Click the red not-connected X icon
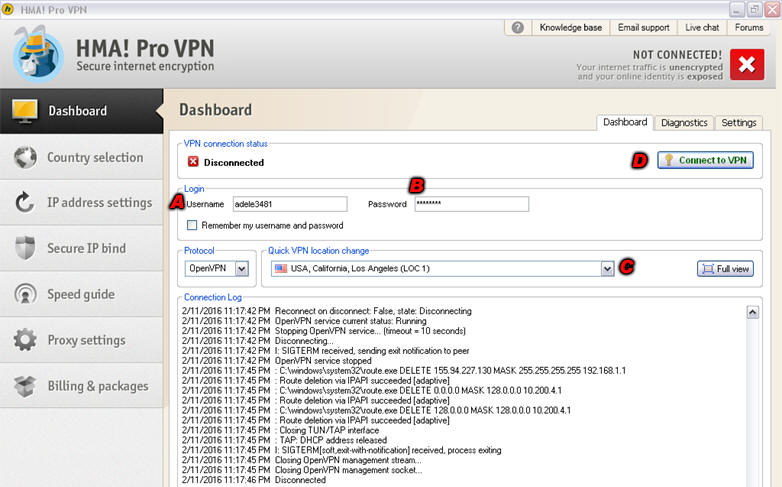 coord(746,64)
